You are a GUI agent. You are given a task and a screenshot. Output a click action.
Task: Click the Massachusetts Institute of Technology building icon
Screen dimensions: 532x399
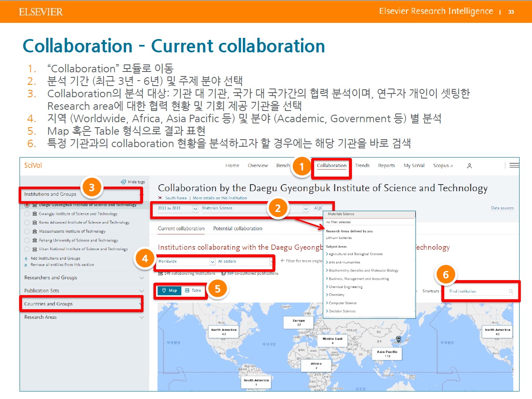click(x=35, y=231)
